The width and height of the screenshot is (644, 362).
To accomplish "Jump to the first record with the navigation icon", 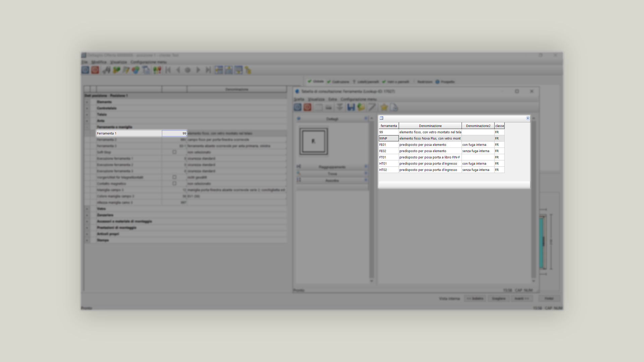I will pos(168,70).
